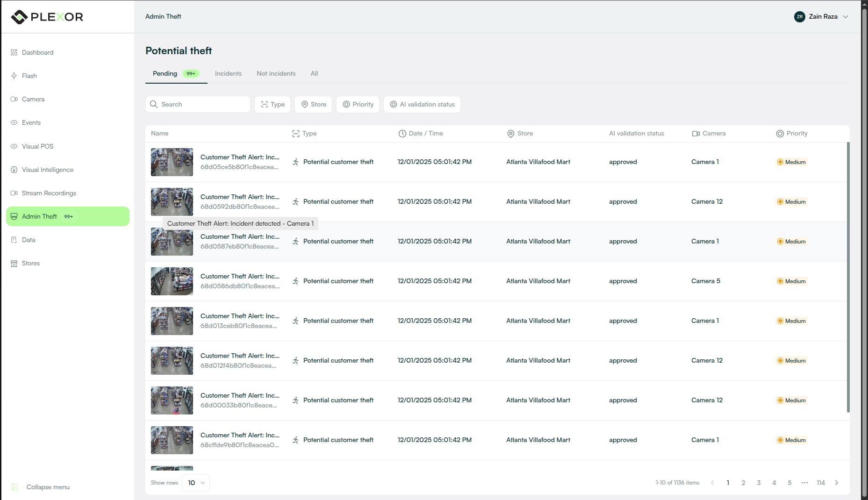Focus the Search input field
This screenshot has height=500, width=868.
point(198,104)
